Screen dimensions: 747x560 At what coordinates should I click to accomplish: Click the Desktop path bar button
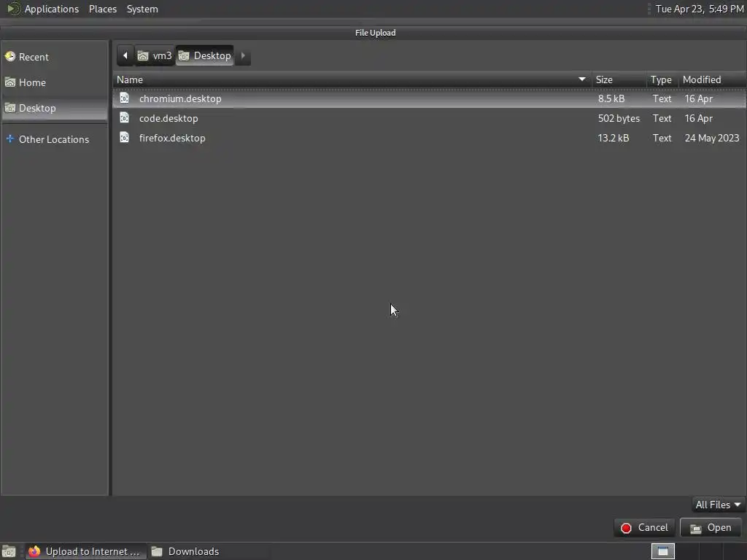point(205,55)
